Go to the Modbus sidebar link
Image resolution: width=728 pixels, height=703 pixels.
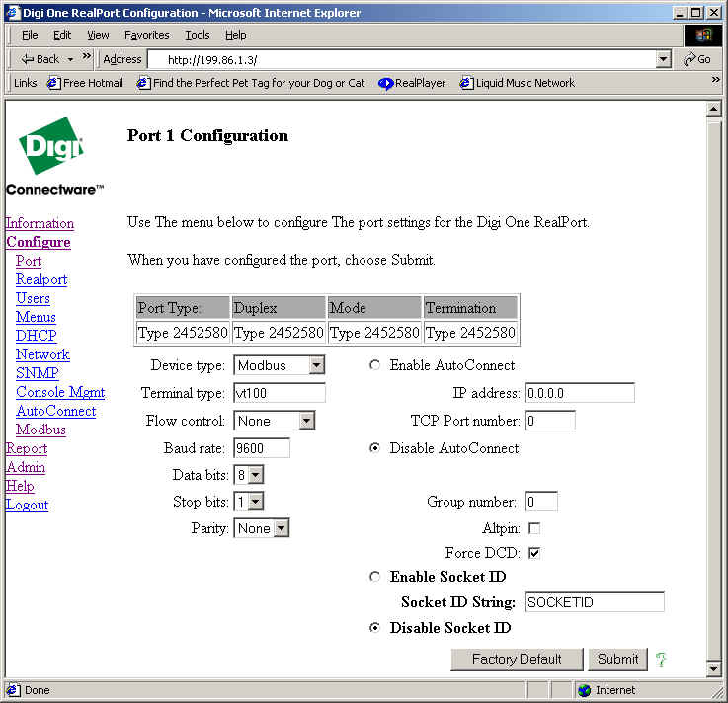(x=40, y=430)
